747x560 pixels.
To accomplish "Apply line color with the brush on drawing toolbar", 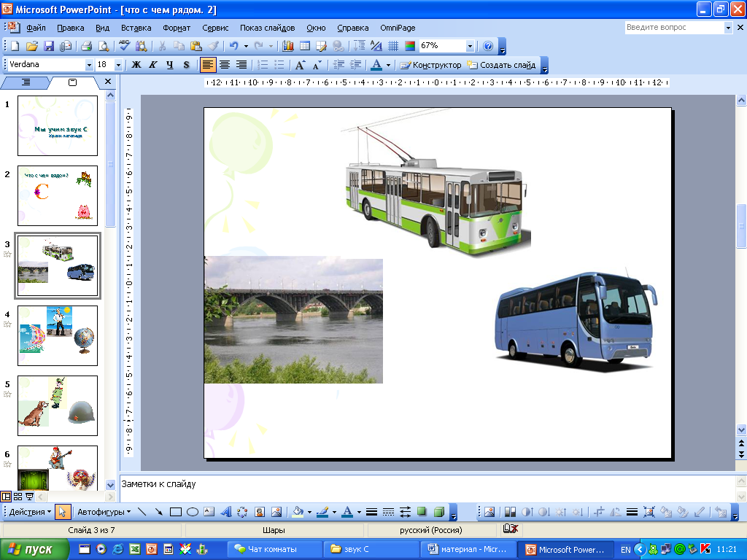I will click(323, 512).
